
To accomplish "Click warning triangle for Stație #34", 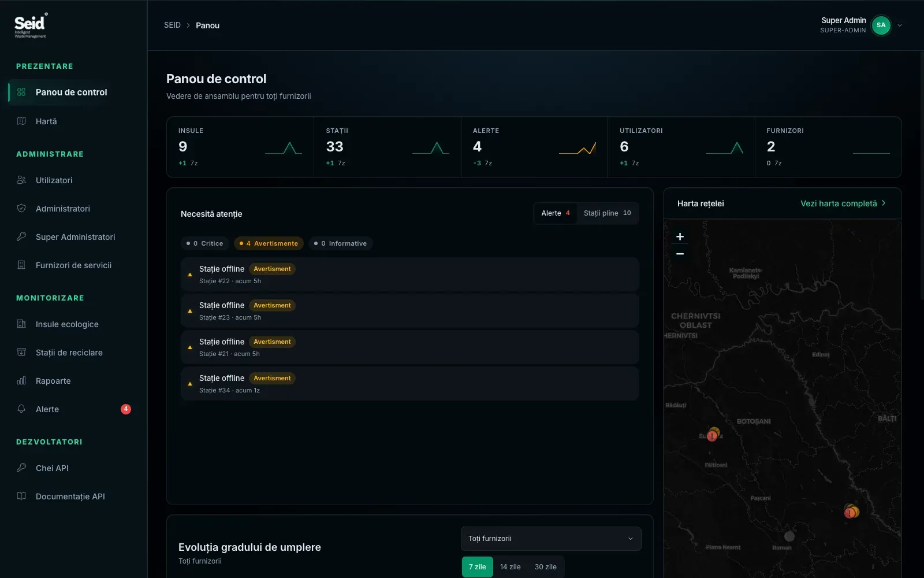I will pos(190,384).
